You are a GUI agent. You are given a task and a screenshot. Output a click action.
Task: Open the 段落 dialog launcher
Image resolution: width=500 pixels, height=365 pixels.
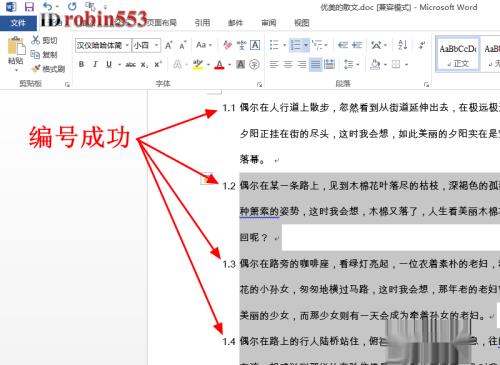coord(426,85)
